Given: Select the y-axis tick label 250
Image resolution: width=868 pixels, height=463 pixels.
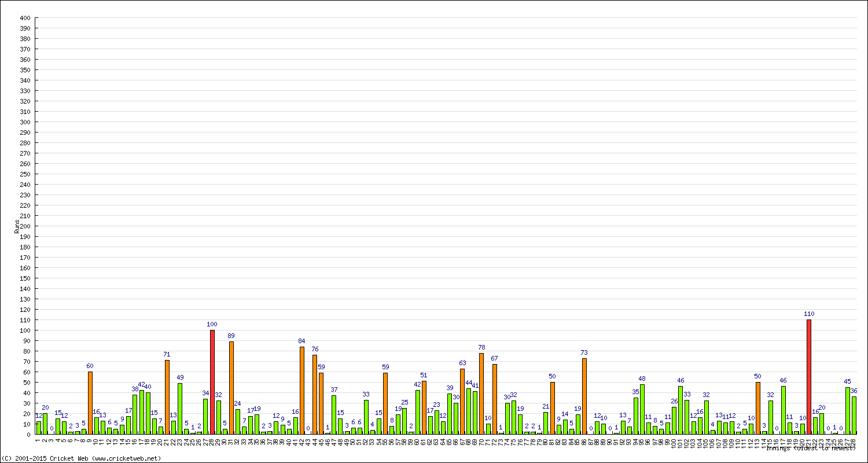Looking at the screenshot, I should 25,174.
